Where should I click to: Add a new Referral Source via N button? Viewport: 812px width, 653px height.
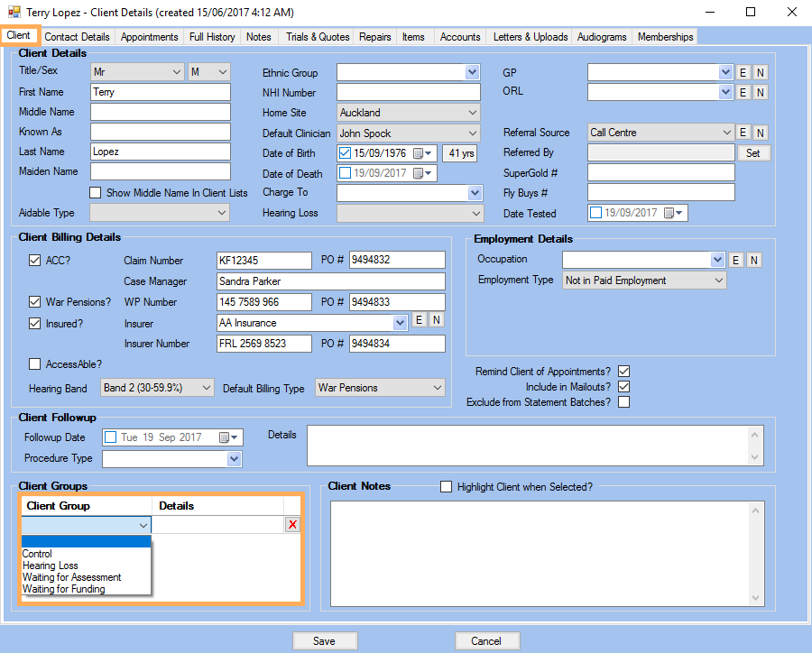pos(760,132)
